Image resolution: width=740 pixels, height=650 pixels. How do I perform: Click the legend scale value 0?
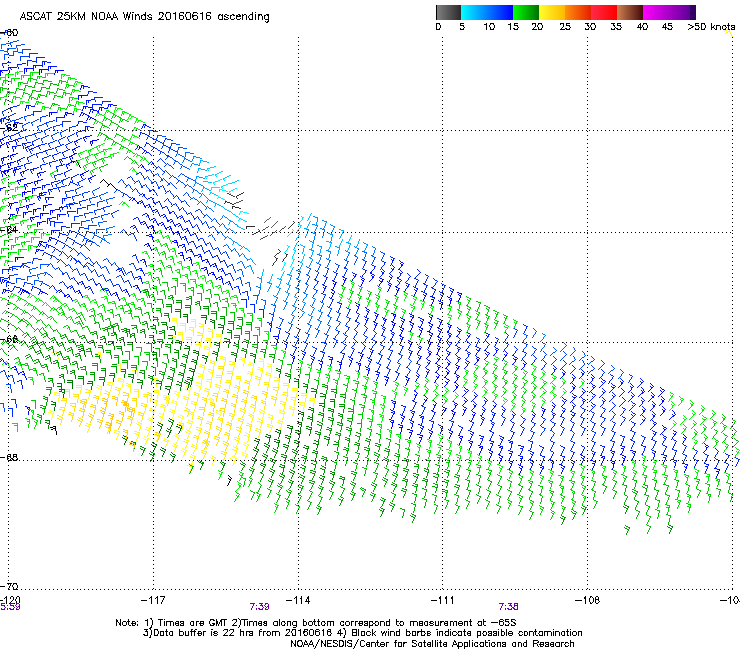(x=438, y=27)
